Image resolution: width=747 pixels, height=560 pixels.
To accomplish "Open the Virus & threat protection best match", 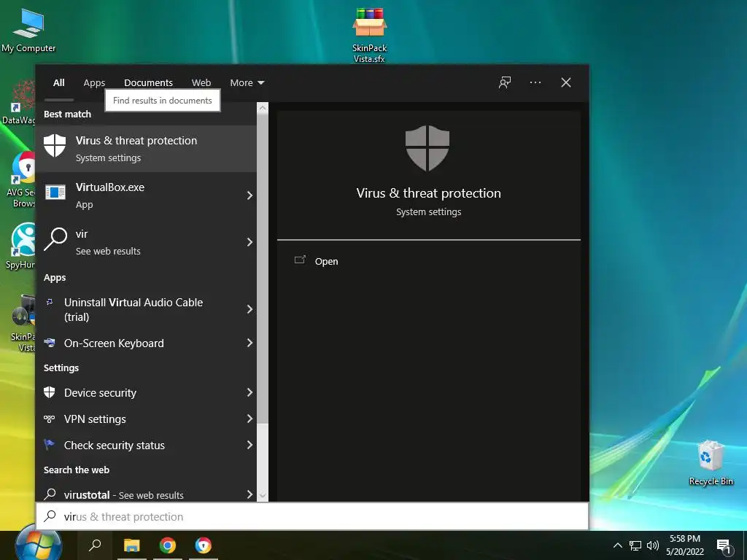I will click(x=146, y=149).
